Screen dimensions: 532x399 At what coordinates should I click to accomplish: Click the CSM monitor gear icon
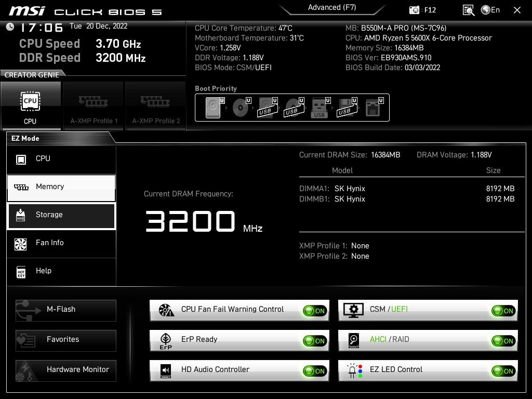(353, 311)
